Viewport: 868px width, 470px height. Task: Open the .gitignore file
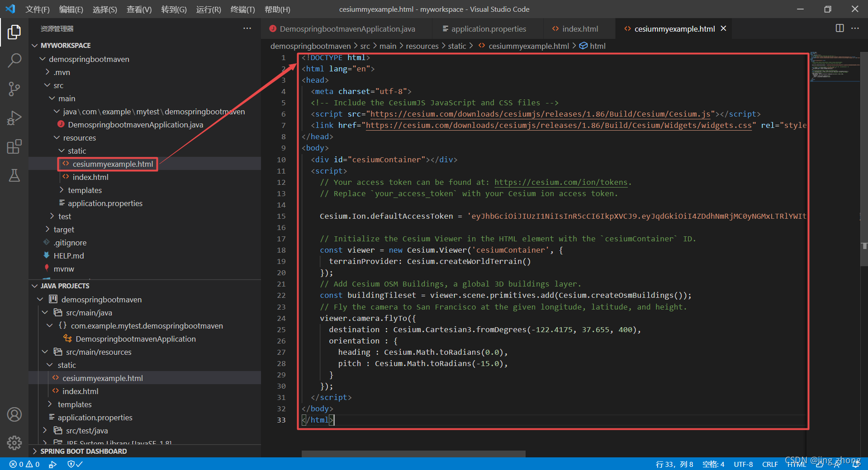click(70, 243)
